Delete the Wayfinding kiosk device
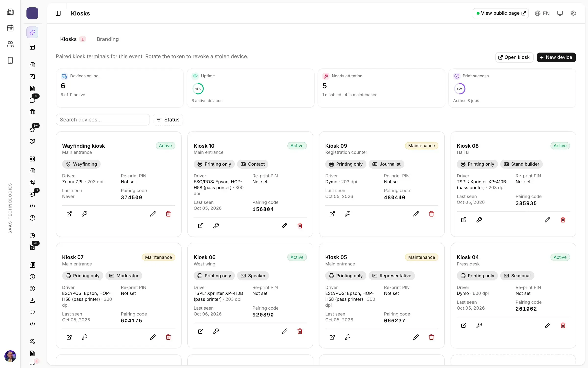This screenshot has height=368, width=588. pos(168,214)
